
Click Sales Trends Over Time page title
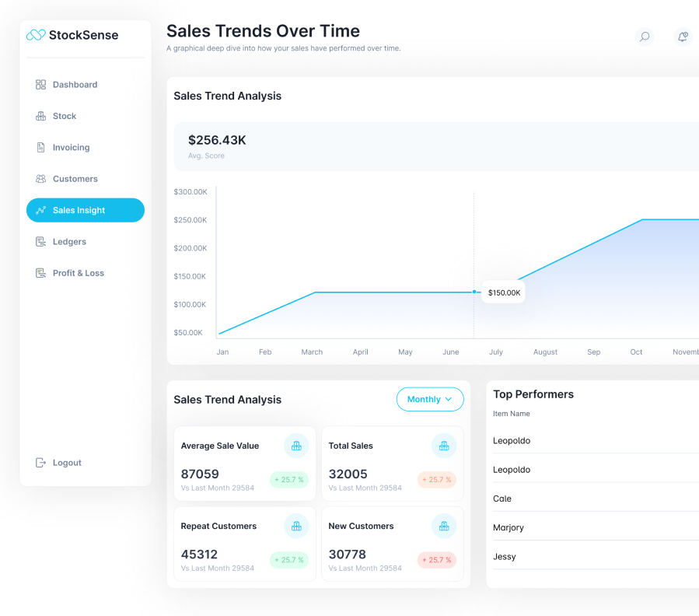[263, 31]
